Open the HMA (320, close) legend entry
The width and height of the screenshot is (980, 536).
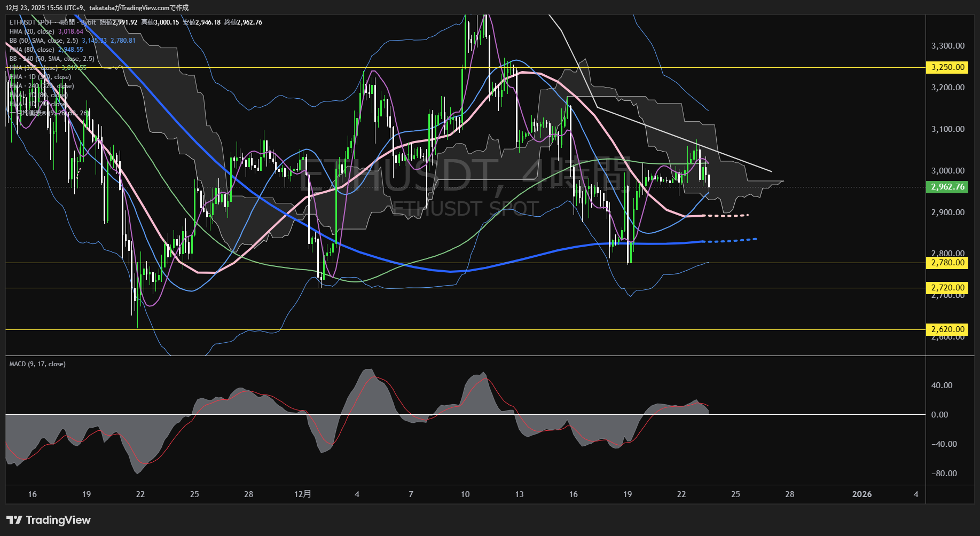pyautogui.click(x=33, y=68)
